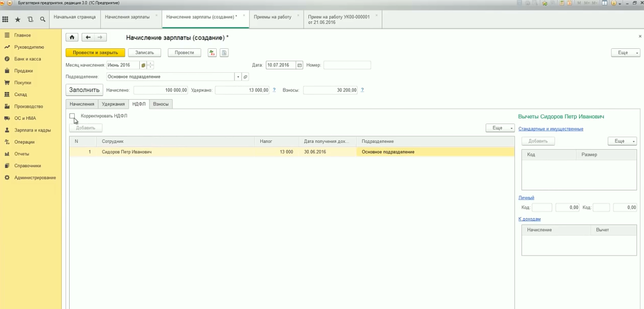Click question mark beside Удержано
Screen dimensions: 644x309
click(274, 90)
